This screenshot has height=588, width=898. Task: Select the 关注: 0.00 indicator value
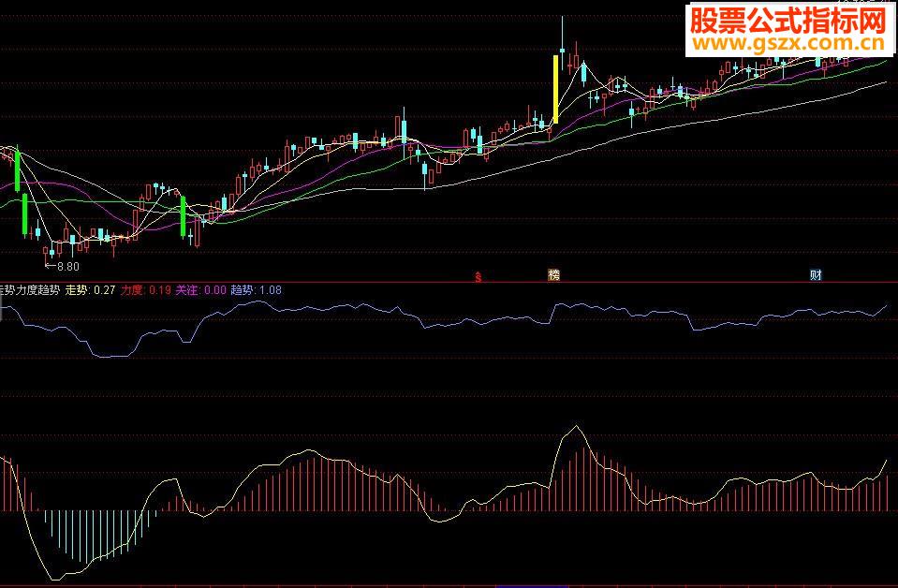pyautogui.click(x=200, y=289)
